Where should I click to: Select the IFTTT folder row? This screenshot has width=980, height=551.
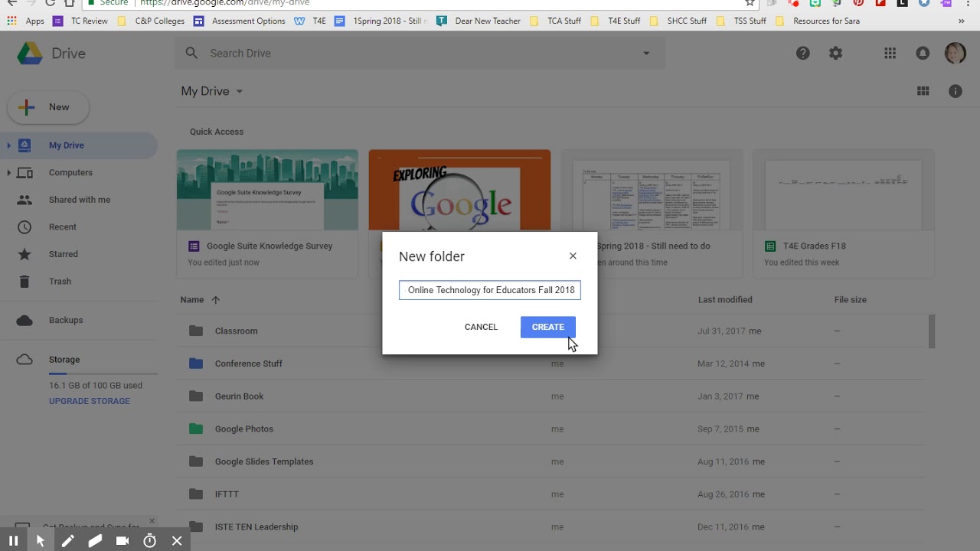[550, 494]
